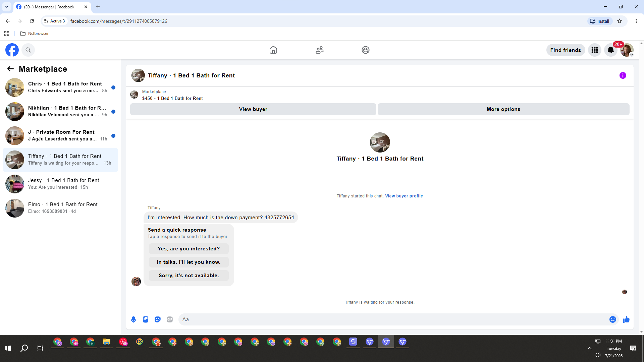Viewport: 644px width, 362px height.
Task: Click the Facebook logo icon
Action: [x=12, y=50]
